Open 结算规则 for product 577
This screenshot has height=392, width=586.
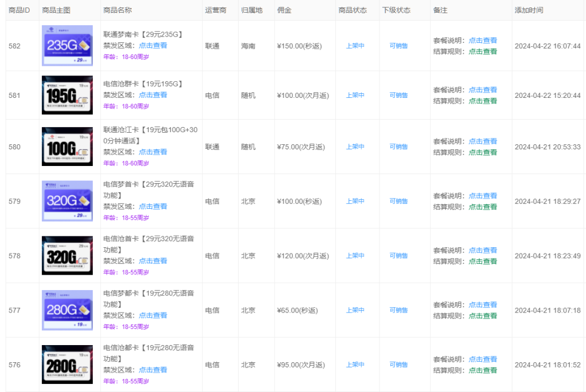click(482, 315)
